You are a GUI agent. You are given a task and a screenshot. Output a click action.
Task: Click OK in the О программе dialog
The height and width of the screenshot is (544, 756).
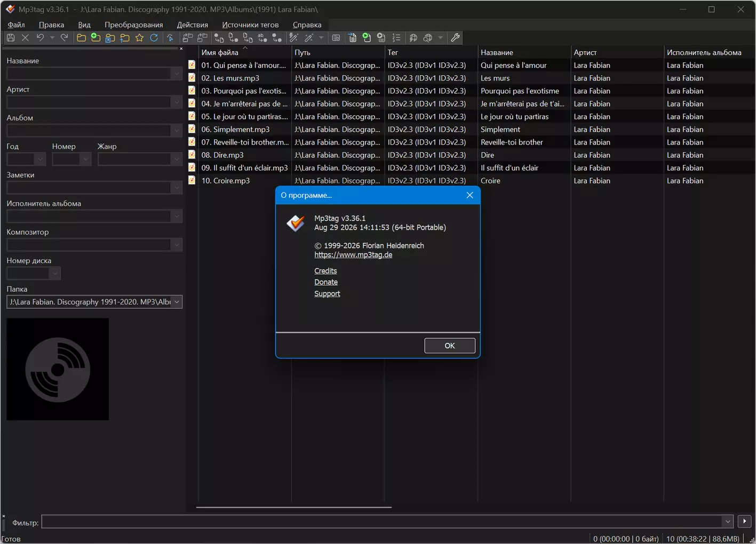(450, 346)
